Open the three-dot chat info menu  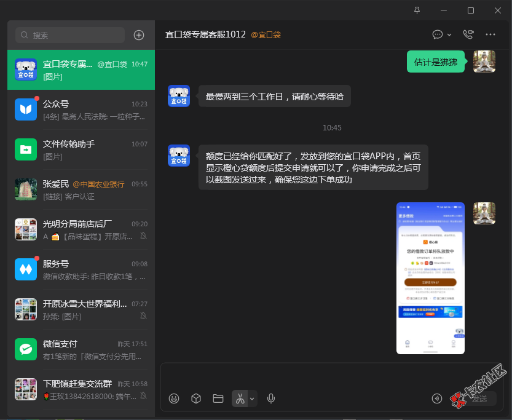[490, 34]
